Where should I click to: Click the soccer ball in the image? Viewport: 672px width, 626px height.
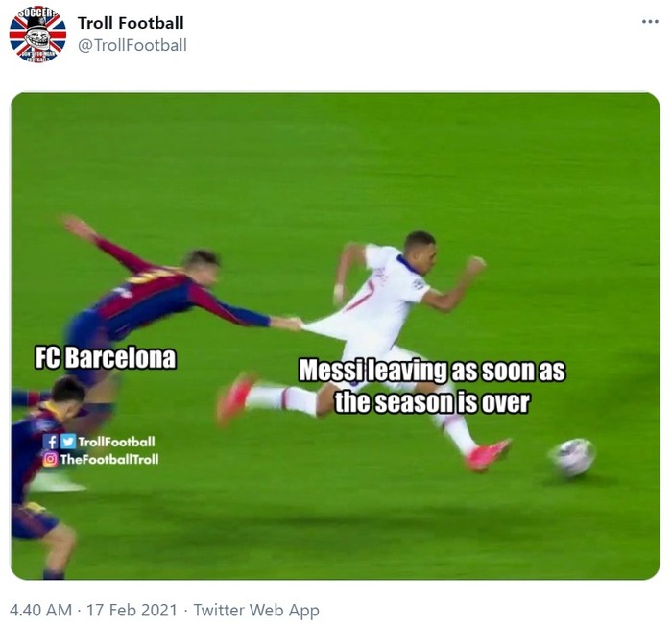[573, 457]
